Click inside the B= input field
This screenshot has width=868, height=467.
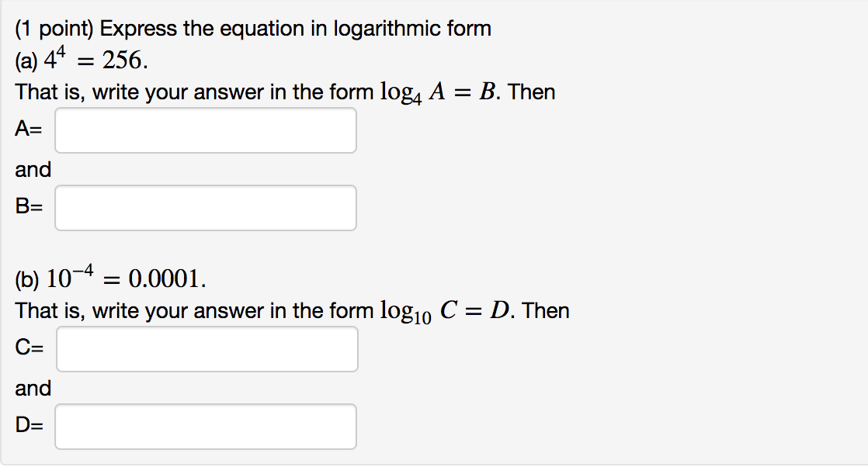[205, 207]
